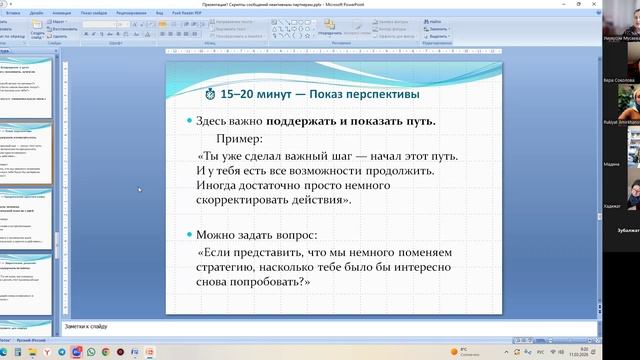The height and width of the screenshot is (360, 640).
Task: Toggle strikethrough formatting
Action: coord(110,34)
